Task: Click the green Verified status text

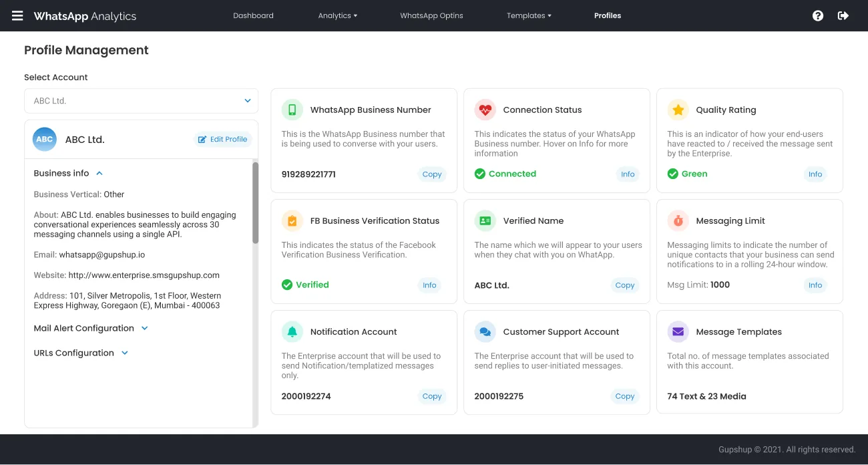Action: coord(312,285)
